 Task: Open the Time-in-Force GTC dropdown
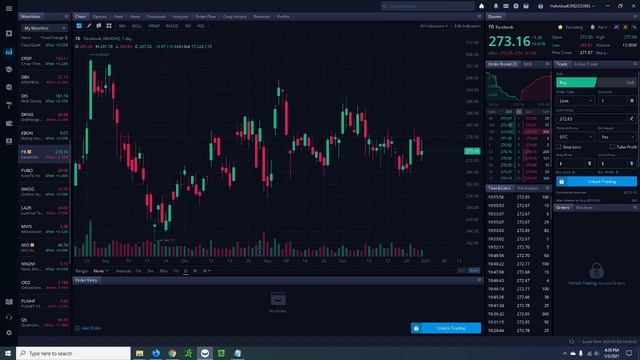point(576,137)
